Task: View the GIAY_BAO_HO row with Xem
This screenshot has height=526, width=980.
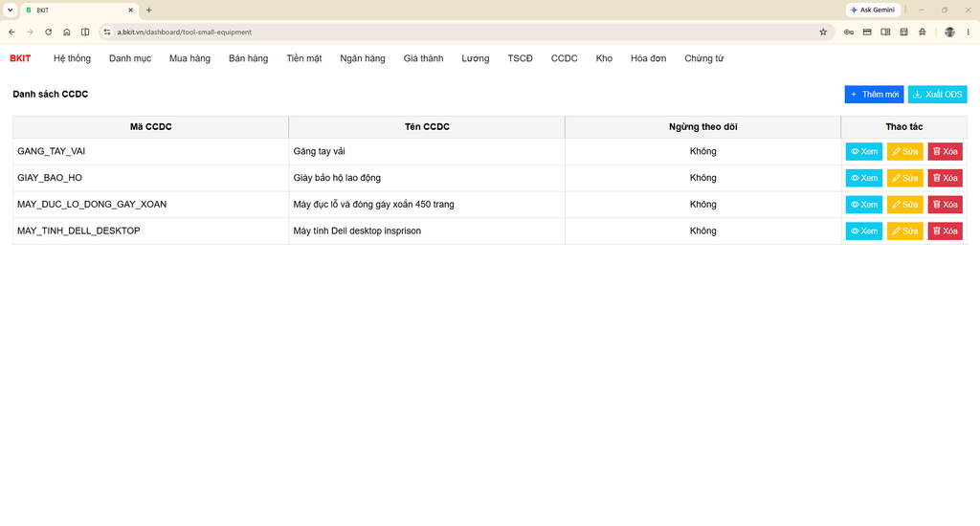Action: tap(864, 178)
